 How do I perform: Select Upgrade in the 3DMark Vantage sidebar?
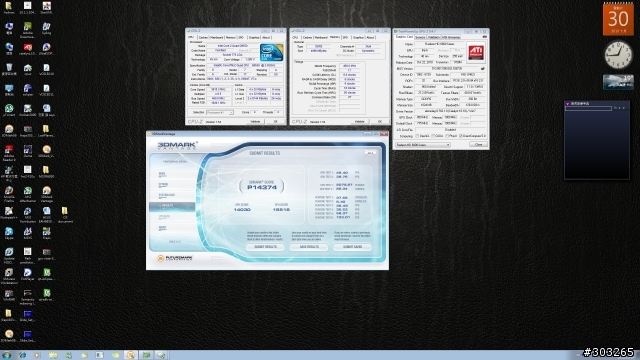(172, 217)
